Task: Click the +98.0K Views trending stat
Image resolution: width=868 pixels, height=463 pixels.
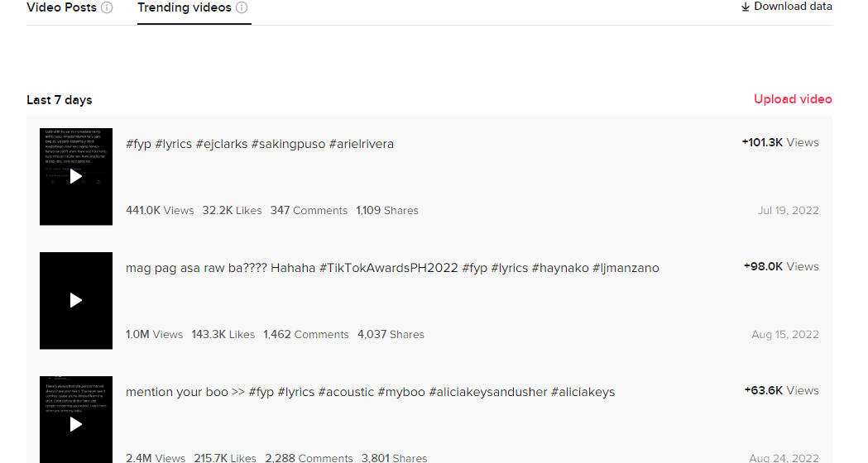Action: tap(781, 266)
